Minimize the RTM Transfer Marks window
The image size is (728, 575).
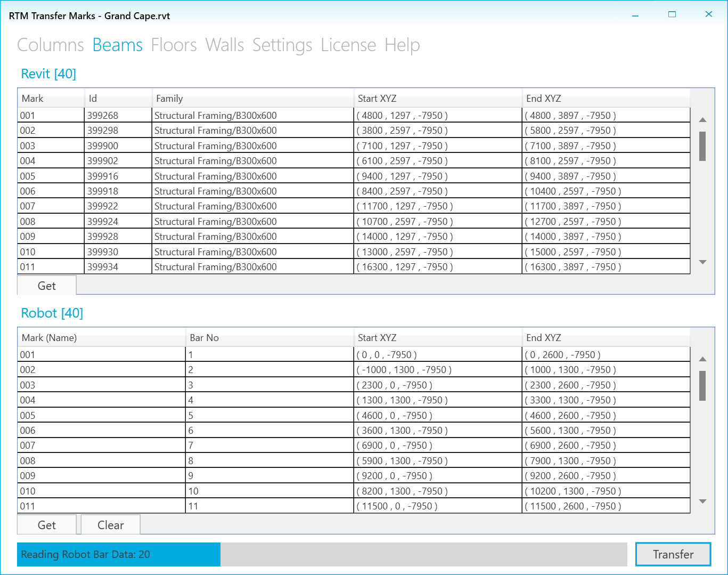(x=635, y=15)
